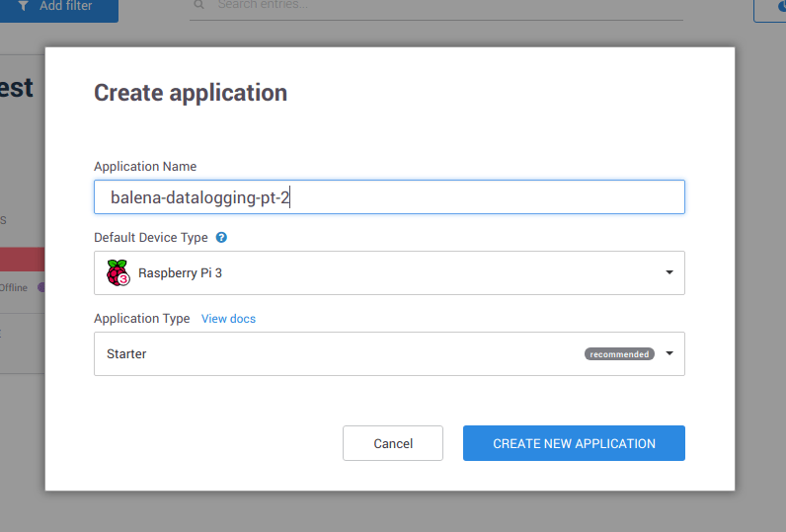
Task: Click the Create application dialog title
Action: click(x=191, y=93)
